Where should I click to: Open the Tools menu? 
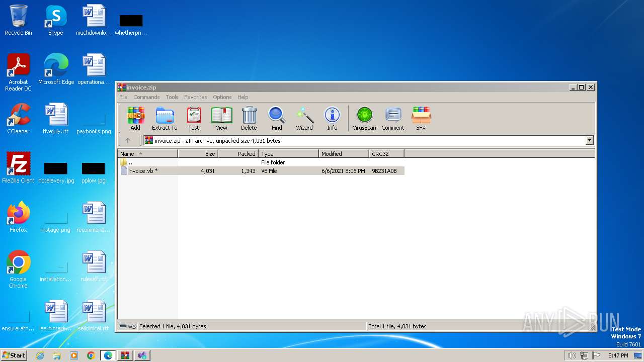[x=172, y=97]
